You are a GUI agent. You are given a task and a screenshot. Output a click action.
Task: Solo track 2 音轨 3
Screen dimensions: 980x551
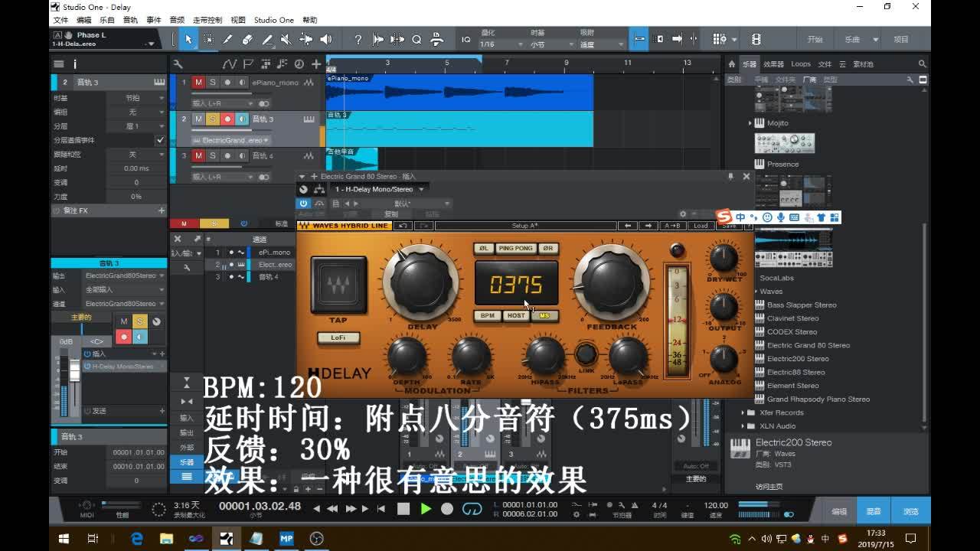coord(213,119)
